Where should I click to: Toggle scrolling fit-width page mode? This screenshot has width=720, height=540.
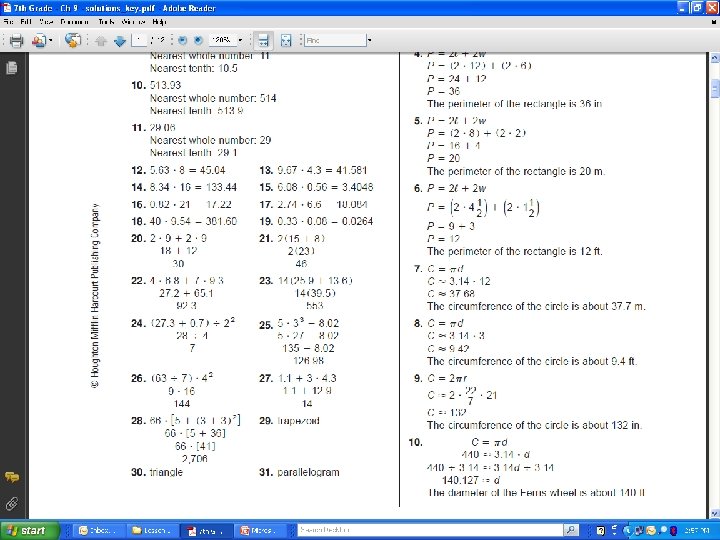click(264, 40)
